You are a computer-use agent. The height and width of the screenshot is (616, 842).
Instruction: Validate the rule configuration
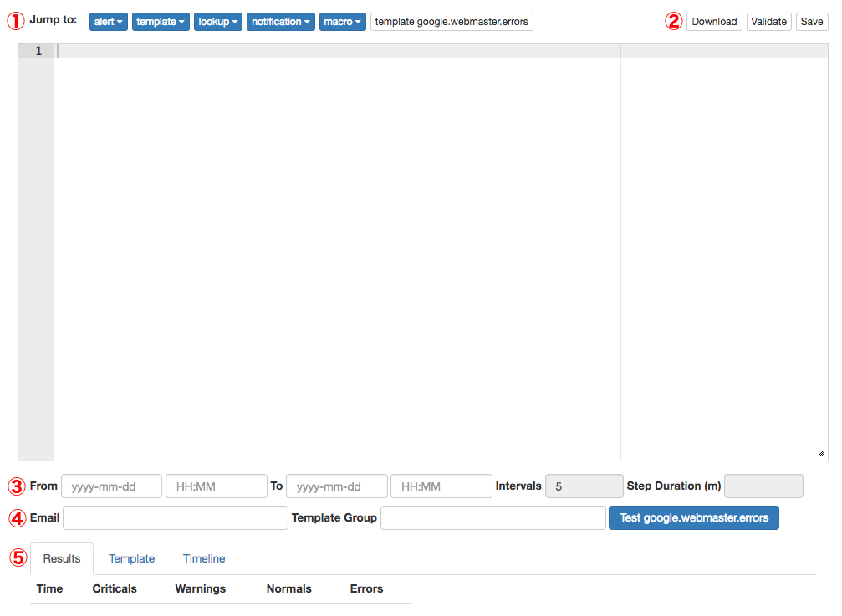click(768, 22)
